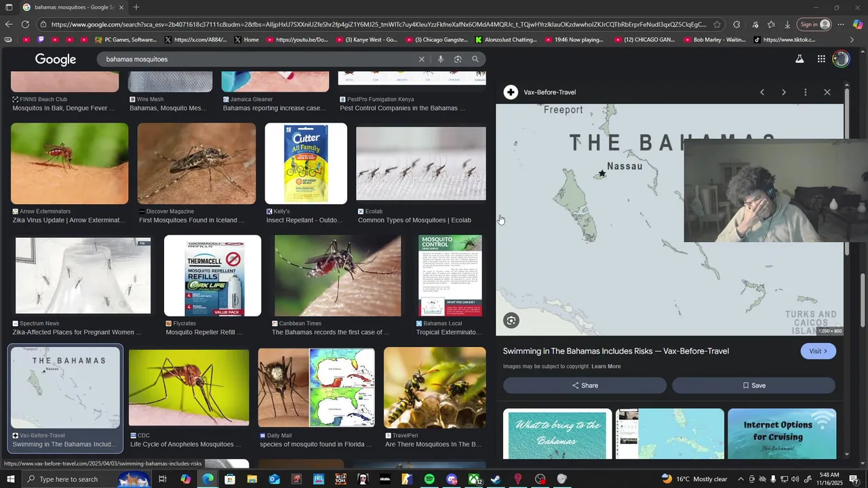Open the TikTok bookmark
Image resolution: width=868 pixels, height=488 pixels.
pyautogui.click(x=785, y=40)
